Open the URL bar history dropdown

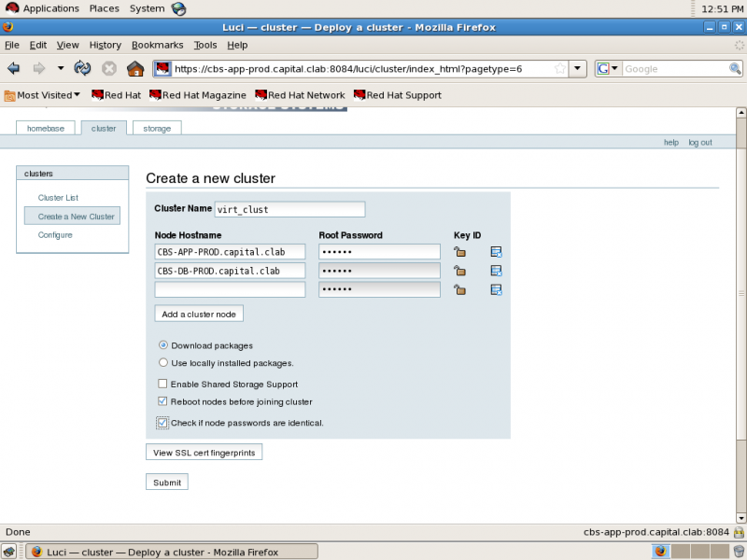click(577, 68)
